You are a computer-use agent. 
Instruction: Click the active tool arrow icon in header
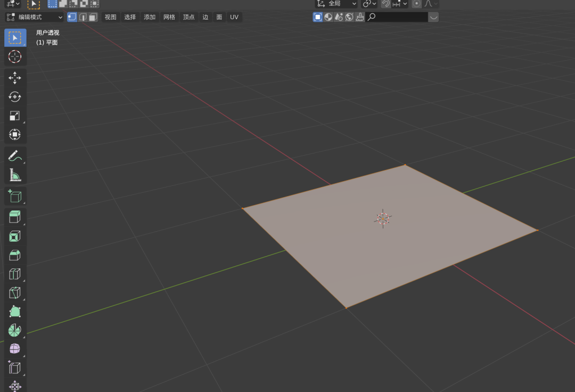pyautogui.click(x=34, y=4)
